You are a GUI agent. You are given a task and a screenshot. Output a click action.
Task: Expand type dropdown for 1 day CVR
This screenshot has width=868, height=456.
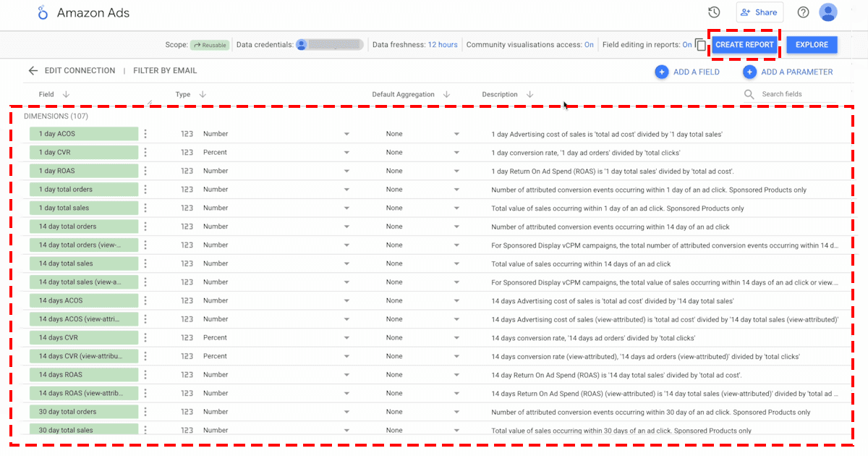coord(346,153)
